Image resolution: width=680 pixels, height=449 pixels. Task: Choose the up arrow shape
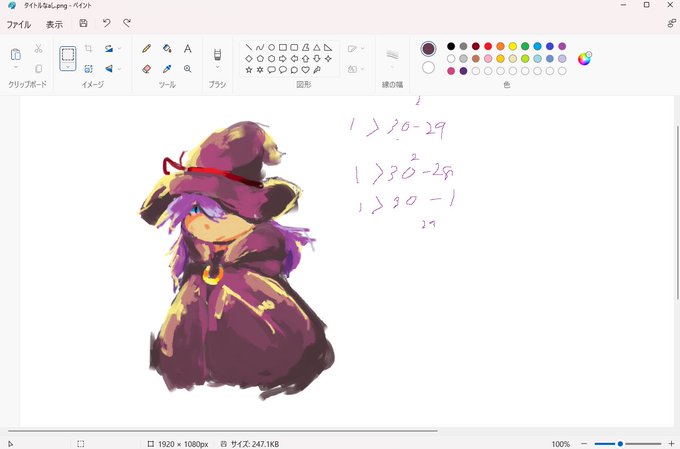coord(305,59)
